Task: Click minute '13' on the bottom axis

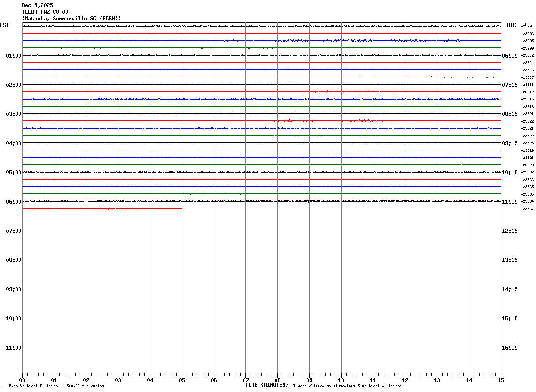Action: 437,380
